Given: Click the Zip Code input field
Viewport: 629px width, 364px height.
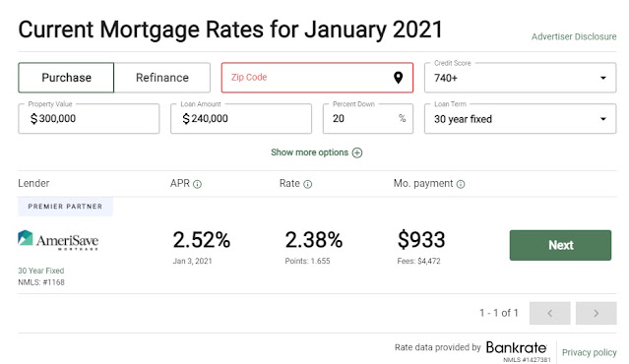Looking at the screenshot, I should (317, 78).
